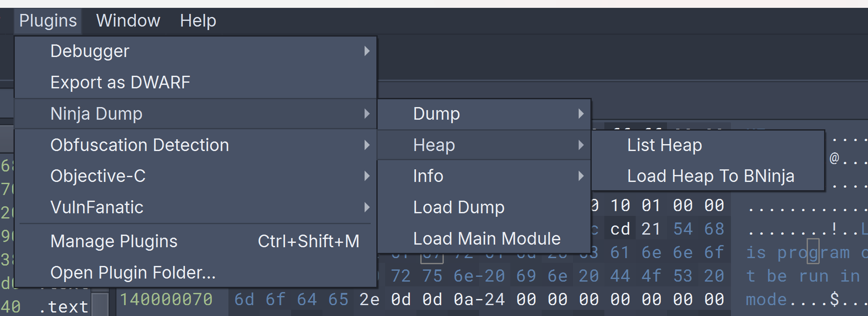Click ASCII text 'mode....$' in hex view
868x316 pixels.
(x=792, y=299)
